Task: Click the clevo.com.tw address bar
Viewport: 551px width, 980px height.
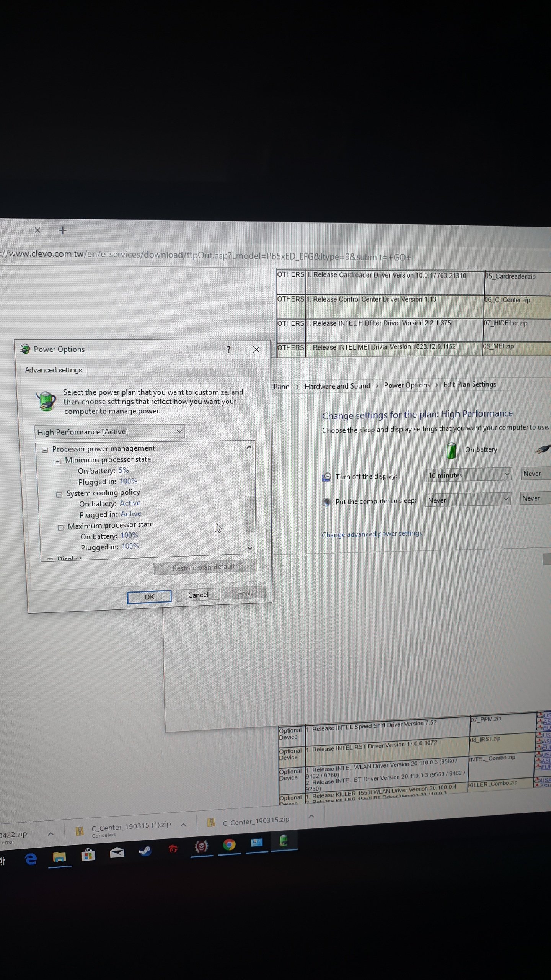Action: [x=206, y=255]
